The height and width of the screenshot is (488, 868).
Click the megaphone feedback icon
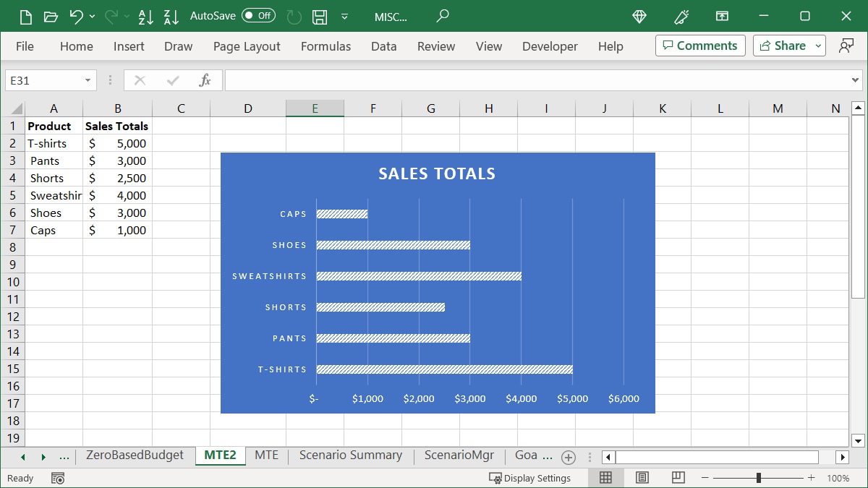pyautogui.click(x=681, y=16)
